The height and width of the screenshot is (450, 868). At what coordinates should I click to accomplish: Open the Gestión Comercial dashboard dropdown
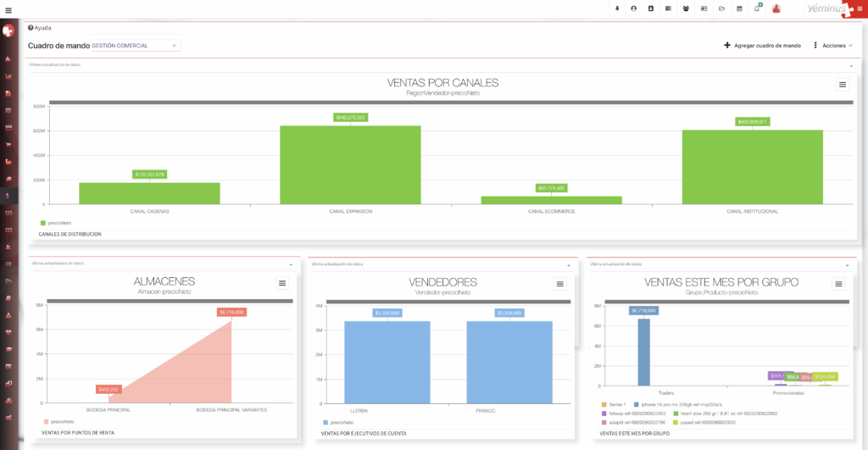point(136,45)
